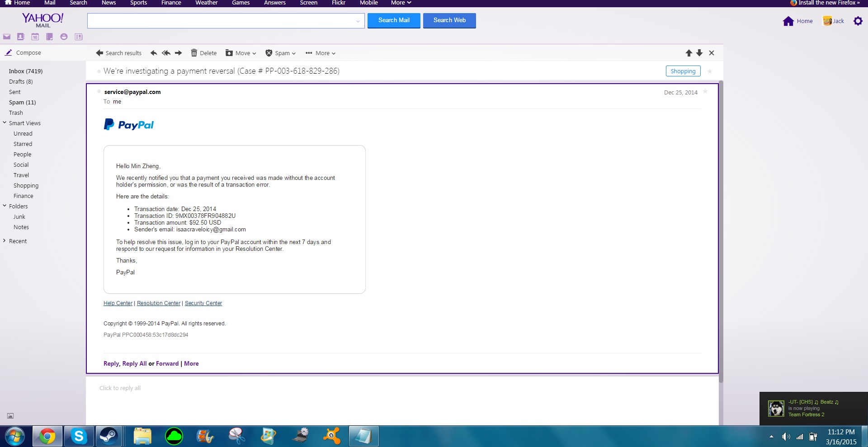The height and width of the screenshot is (447, 868).
Task: Expand the Spam dropdown in the toolbar
Action: point(281,53)
